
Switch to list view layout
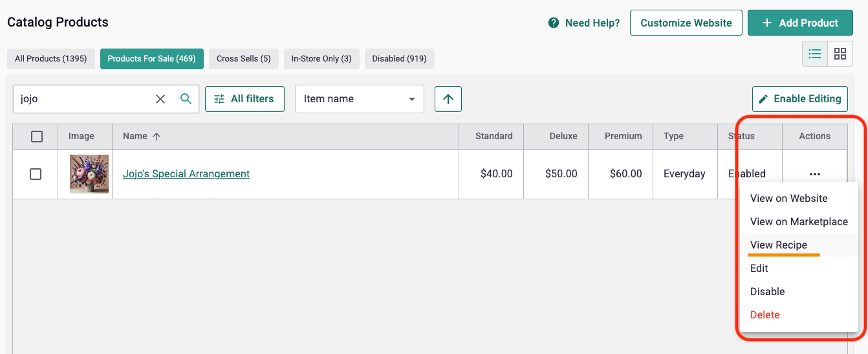point(815,54)
